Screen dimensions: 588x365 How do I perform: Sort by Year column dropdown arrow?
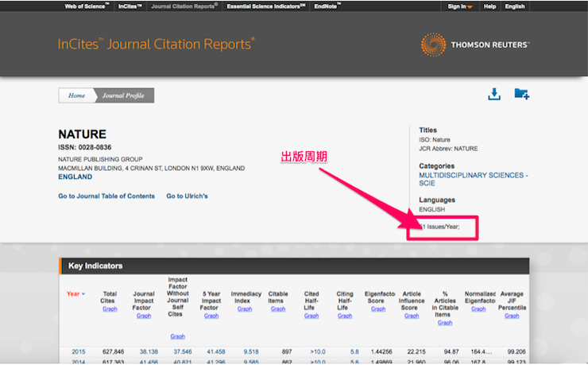tap(83, 294)
